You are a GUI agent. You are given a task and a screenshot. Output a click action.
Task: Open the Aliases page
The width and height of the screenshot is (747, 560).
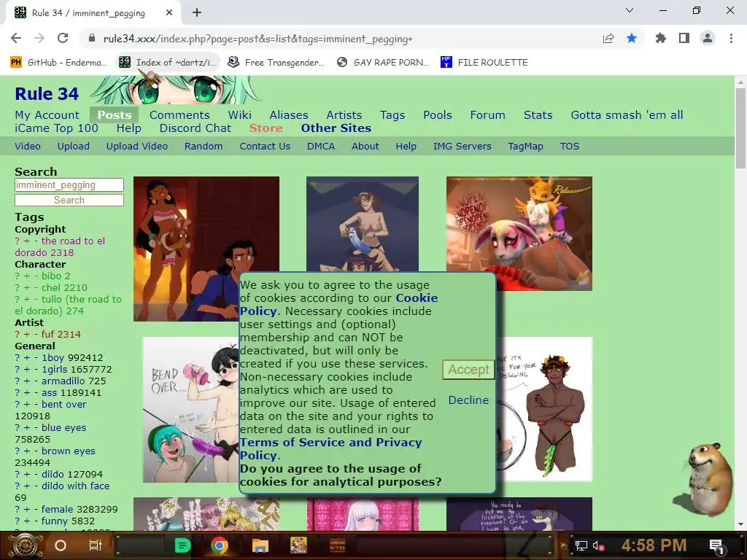click(x=289, y=115)
